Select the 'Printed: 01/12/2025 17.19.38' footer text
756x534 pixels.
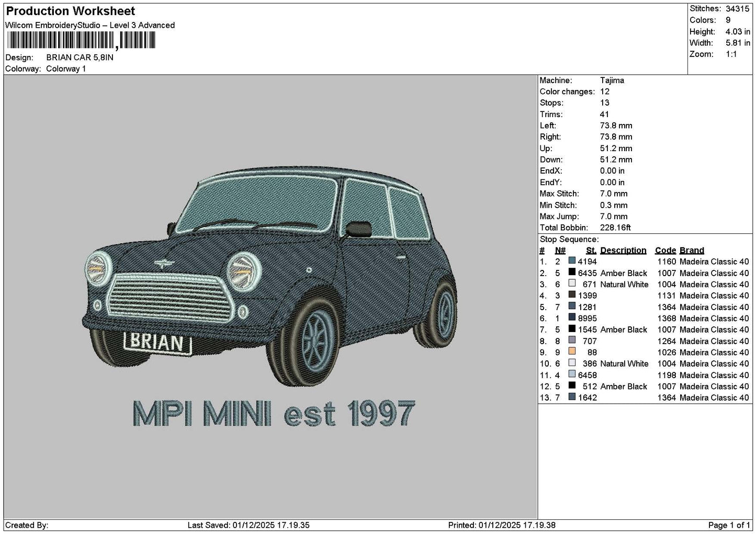502,525
